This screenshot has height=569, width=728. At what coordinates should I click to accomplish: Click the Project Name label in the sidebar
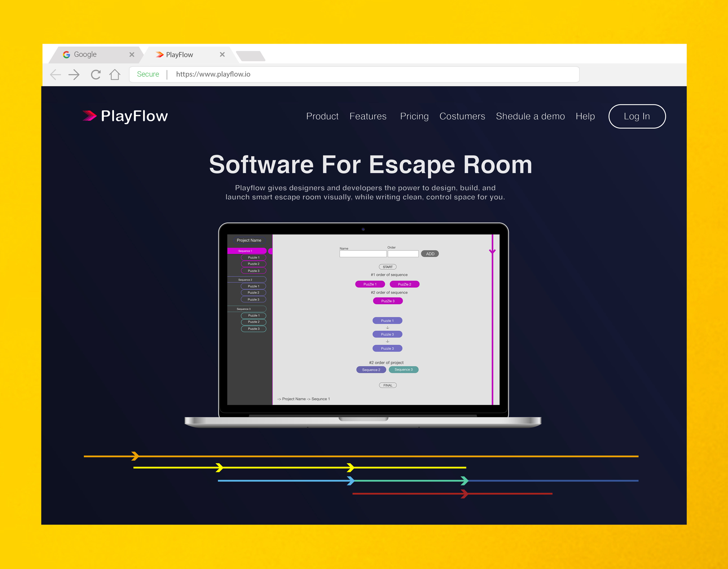[249, 240]
